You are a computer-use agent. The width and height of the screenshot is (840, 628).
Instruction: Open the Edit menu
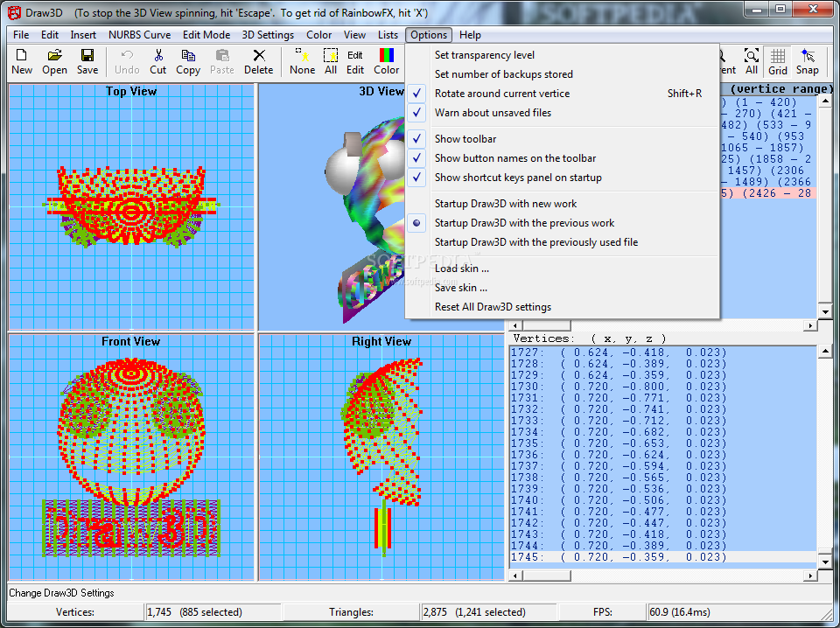click(50, 35)
